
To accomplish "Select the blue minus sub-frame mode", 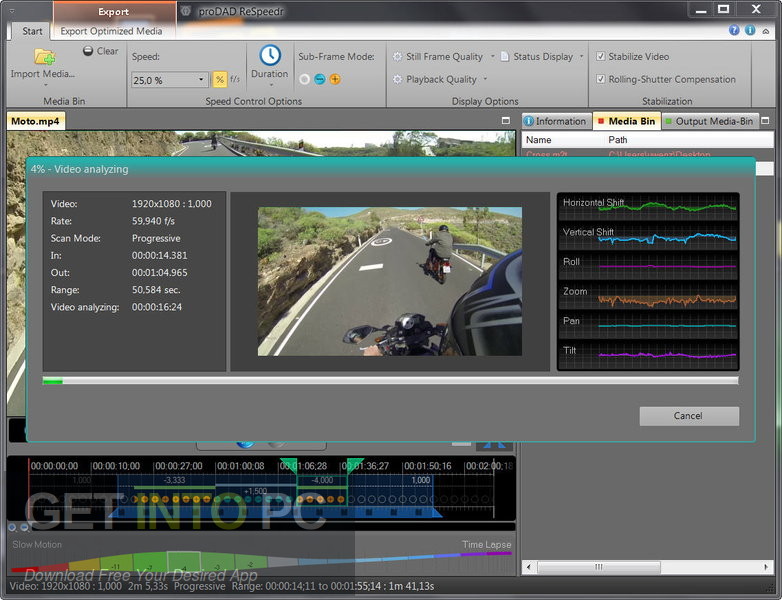I will tap(320, 79).
